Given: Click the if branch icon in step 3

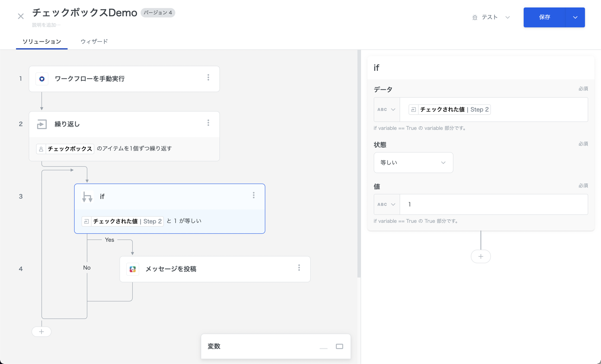Looking at the screenshot, I should coord(87,197).
